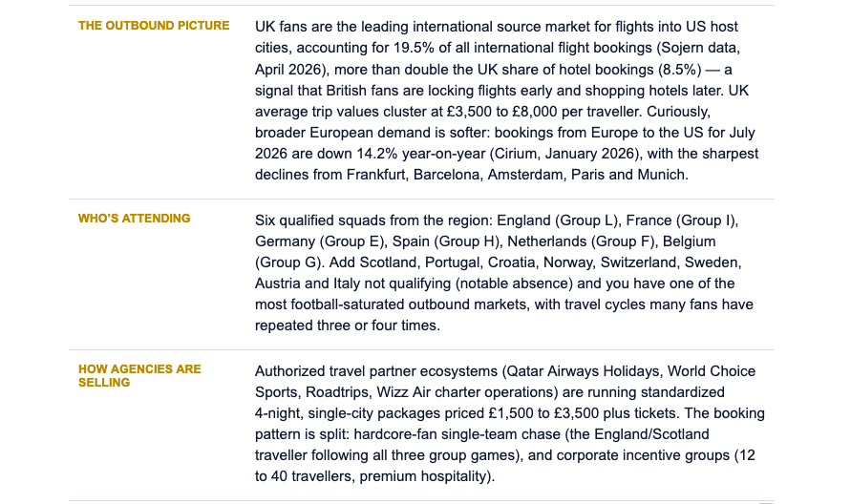Click "Qatar Airways Holidays" partner name
851x504 pixels.
(x=584, y=371)
